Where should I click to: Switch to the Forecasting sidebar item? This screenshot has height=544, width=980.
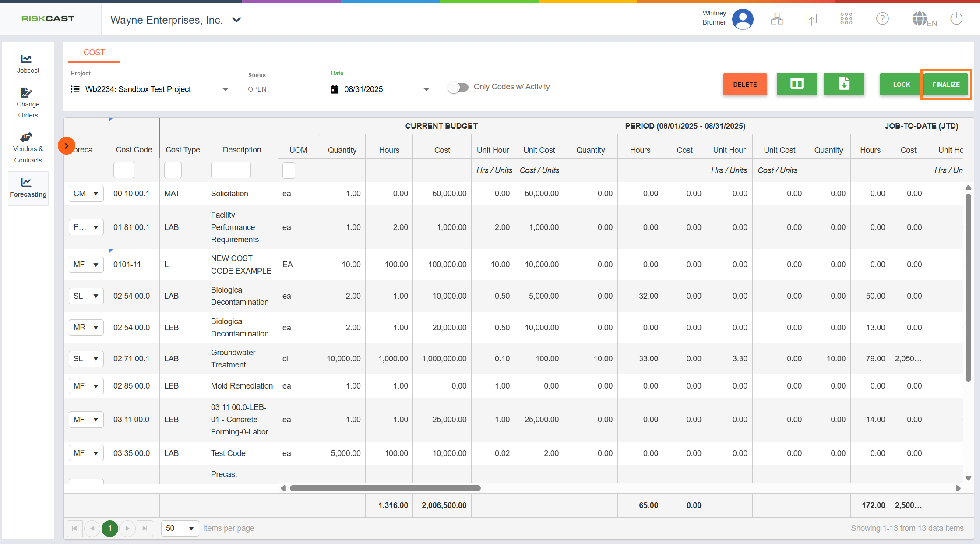(x=28, y=188)
